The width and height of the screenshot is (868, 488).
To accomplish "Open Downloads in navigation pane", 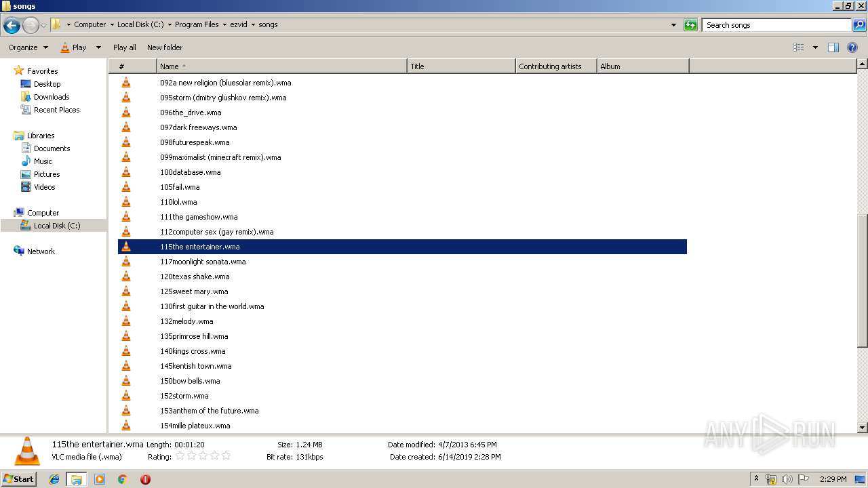I will (52, 97).
